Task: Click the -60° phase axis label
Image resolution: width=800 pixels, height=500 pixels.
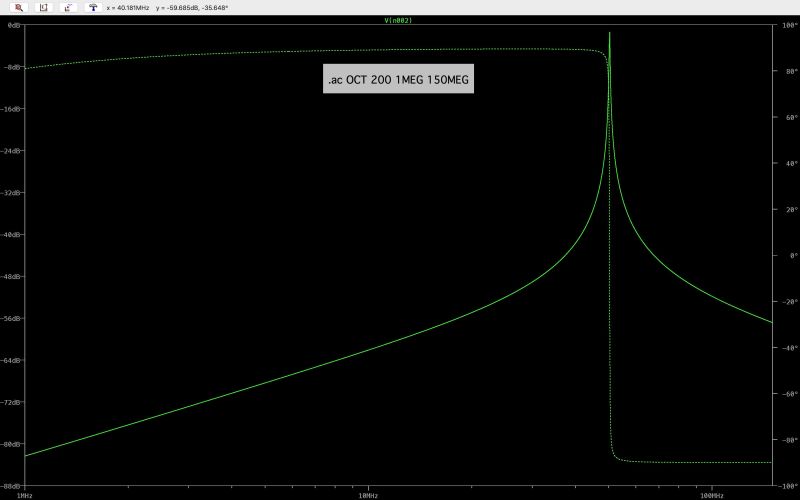Action: pyautogui.click(x=788, y=393)
